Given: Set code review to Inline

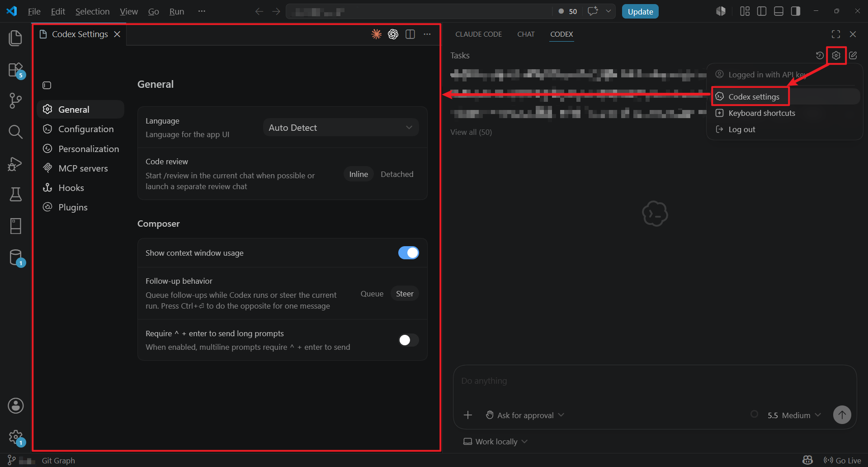Looking at the screenshot, I should (x=359, y=174).
